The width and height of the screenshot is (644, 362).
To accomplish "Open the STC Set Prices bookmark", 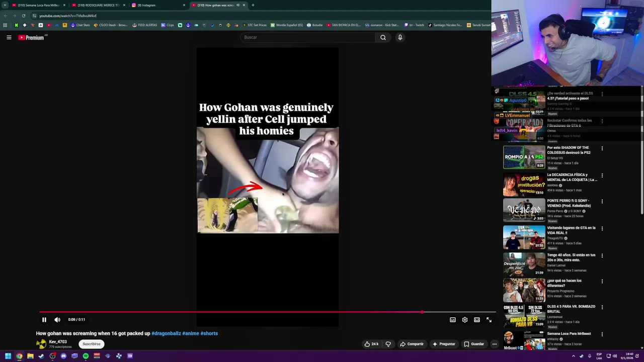I will [255, 25].
